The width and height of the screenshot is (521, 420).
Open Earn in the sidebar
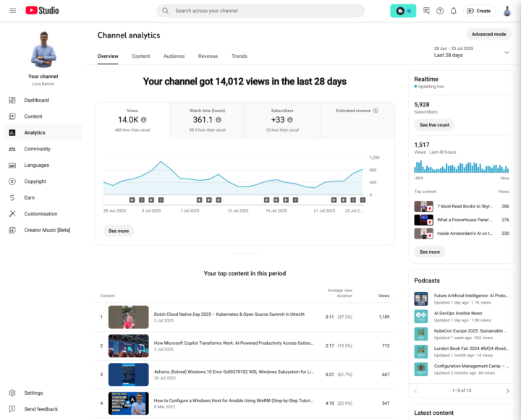(x=43, y=197)
